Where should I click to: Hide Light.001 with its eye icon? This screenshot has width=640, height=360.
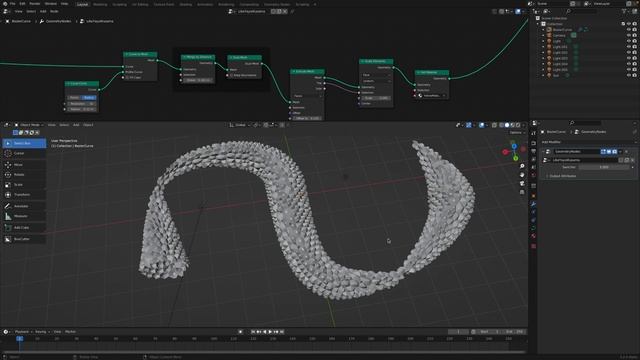(629, 47)
